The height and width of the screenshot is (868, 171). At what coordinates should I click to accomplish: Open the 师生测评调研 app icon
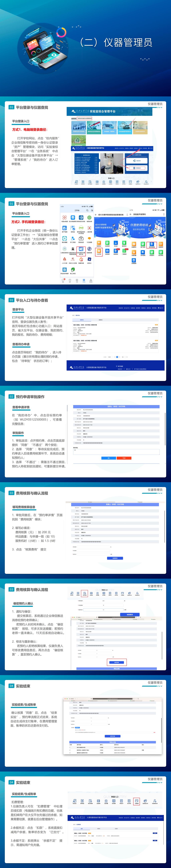tap(64, 271)
